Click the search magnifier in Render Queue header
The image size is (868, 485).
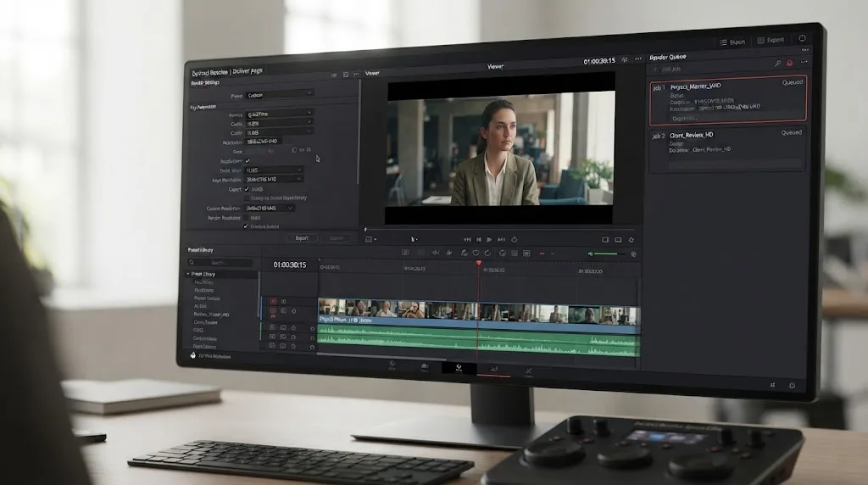click(x=778, y=64)
